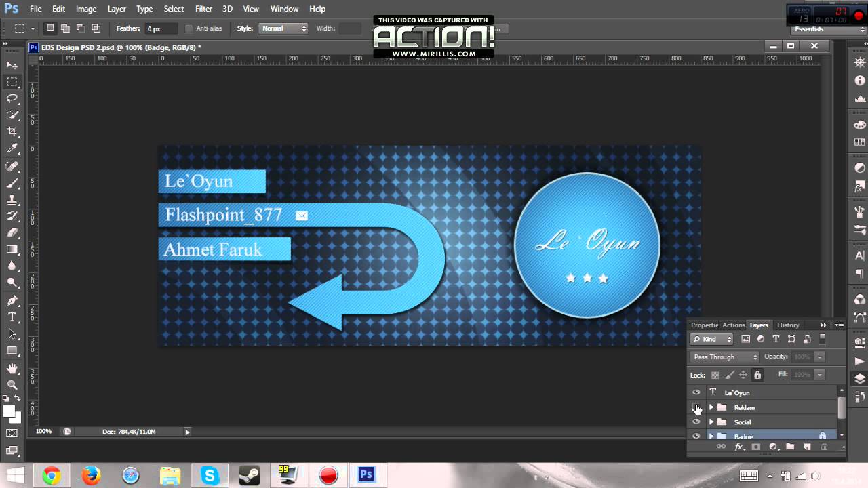Open the Window menu

[x=284, y=9]
